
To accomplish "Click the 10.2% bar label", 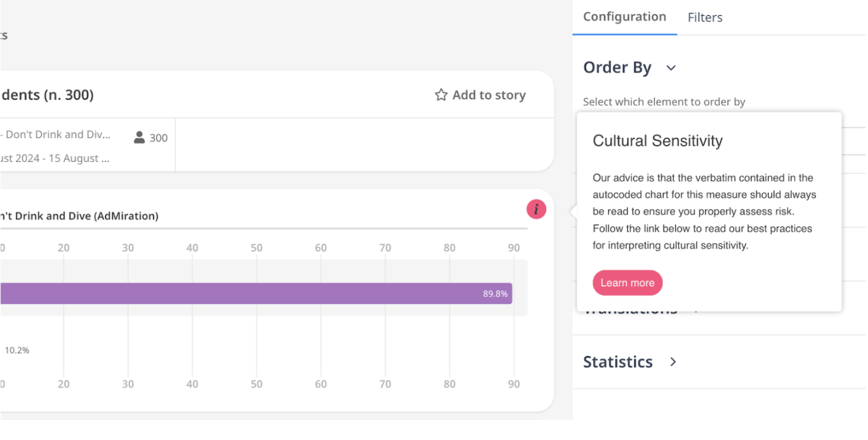I will coord(16,350).
